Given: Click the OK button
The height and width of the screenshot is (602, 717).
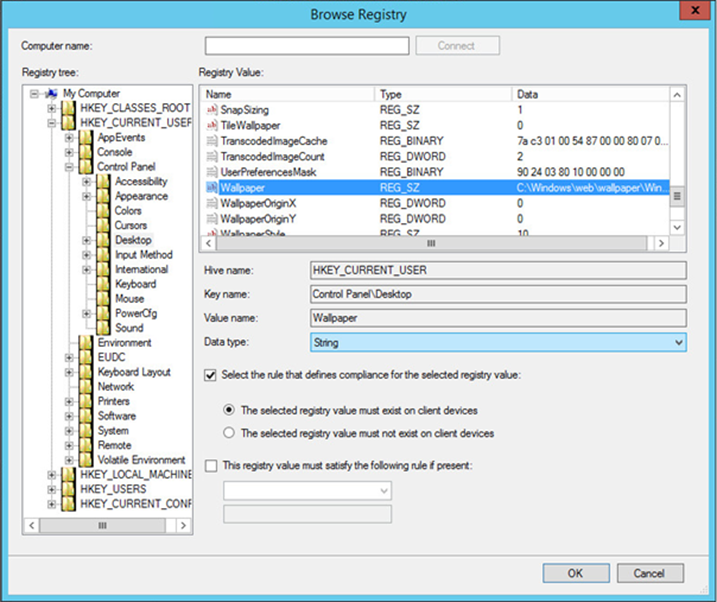Looking at the screenshot, I should pos(574,573).
